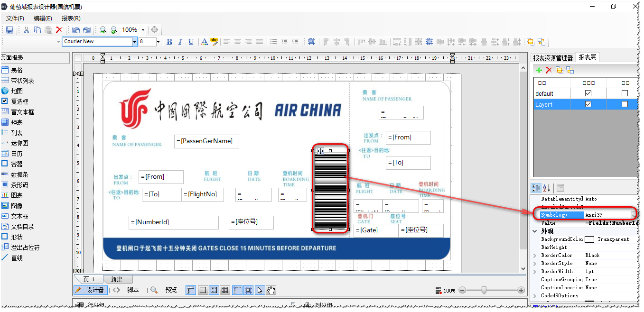Viewport: 644px width, 312px height.
Task: Add a new layer with green plus
Action: 539,70
